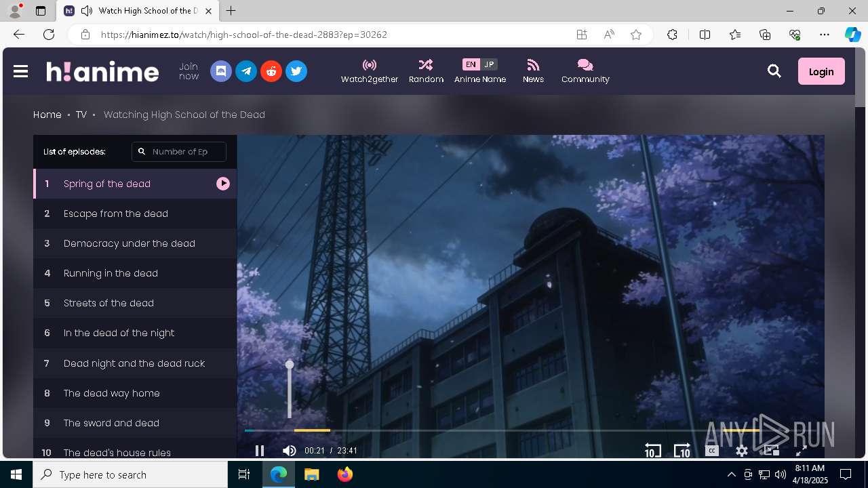Select episode 6 In the dead of the night

[135, 333]
